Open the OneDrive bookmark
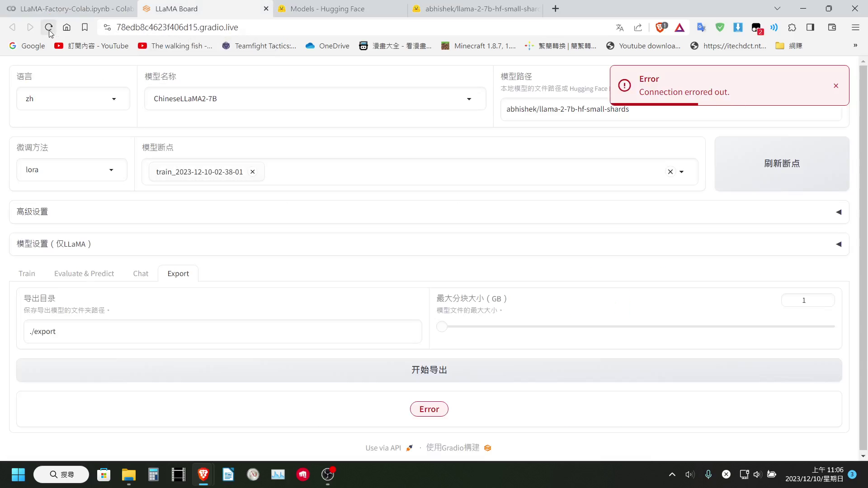Image resolution: width=868 pixels, height=488 pixels. (x=327, y=46)
